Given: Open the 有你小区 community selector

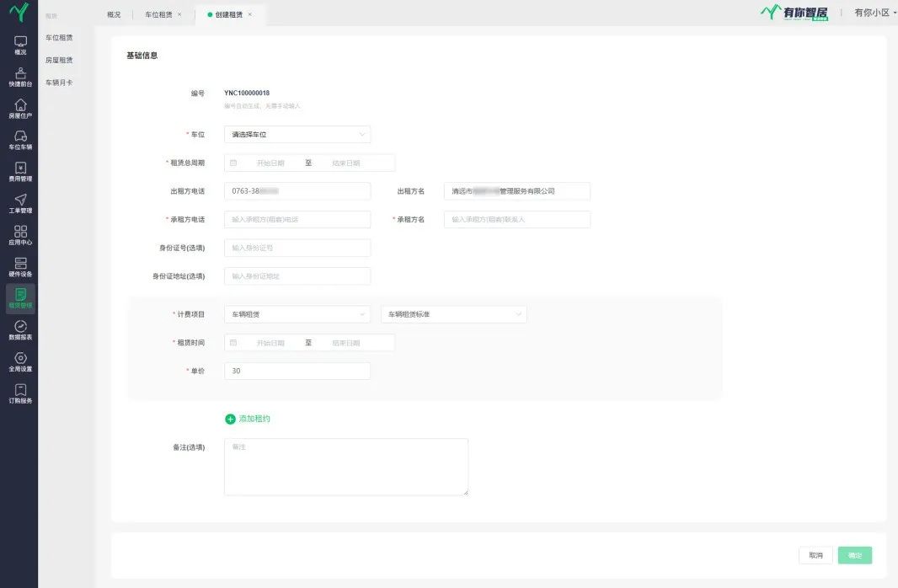Looking at the screenshot, I should (x=875, y=13).
